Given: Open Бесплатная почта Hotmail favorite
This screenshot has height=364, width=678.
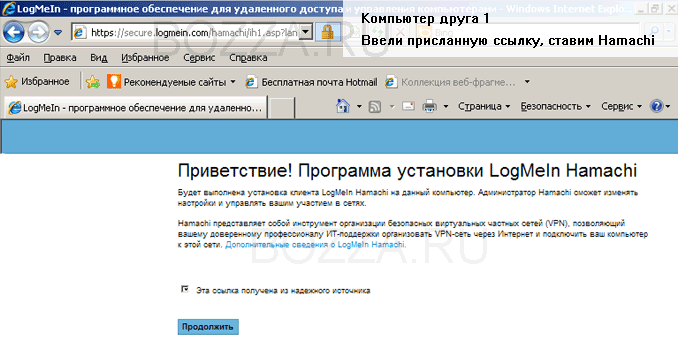Looking at the screenshot, I should tap(311, 82).
